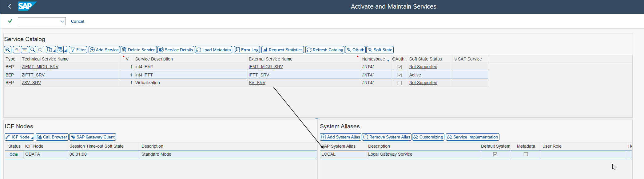
Task: Sort the catalog in ascending order
Action: click(x=17, y=50)
